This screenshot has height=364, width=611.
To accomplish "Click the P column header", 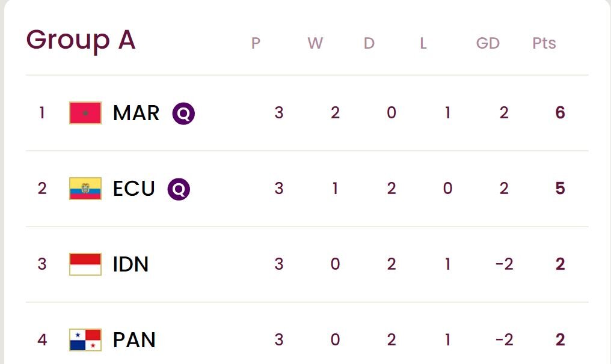I will point(256,43).
